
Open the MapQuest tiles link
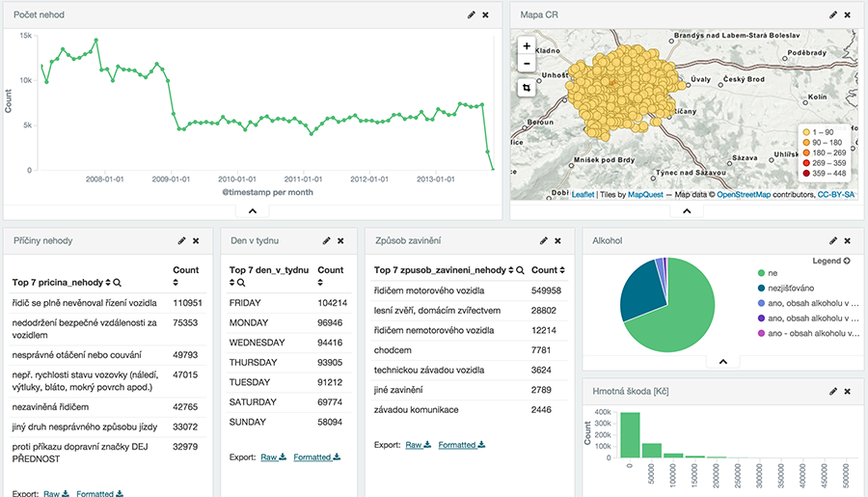click(x=645, y=195)
